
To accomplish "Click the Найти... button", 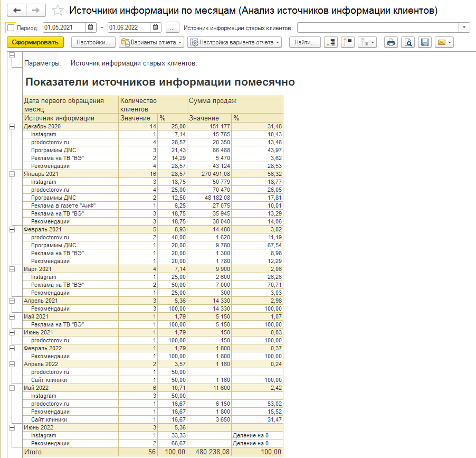I will click(305, 42).
